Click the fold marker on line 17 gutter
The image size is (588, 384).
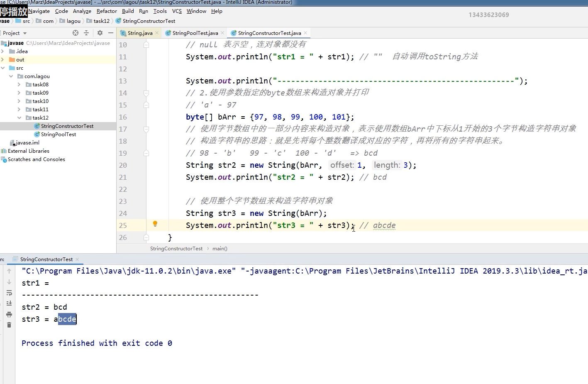coord(146,129)
